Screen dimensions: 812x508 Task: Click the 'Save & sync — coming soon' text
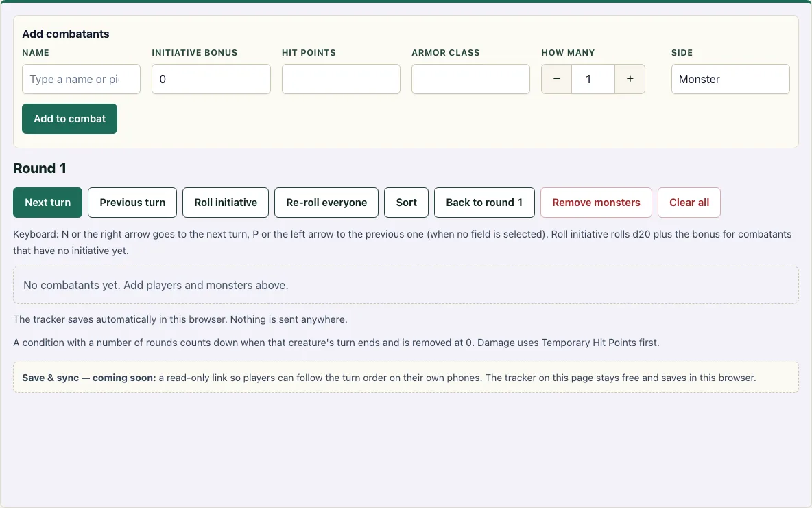pyautogui.click(x=89, y=378)
